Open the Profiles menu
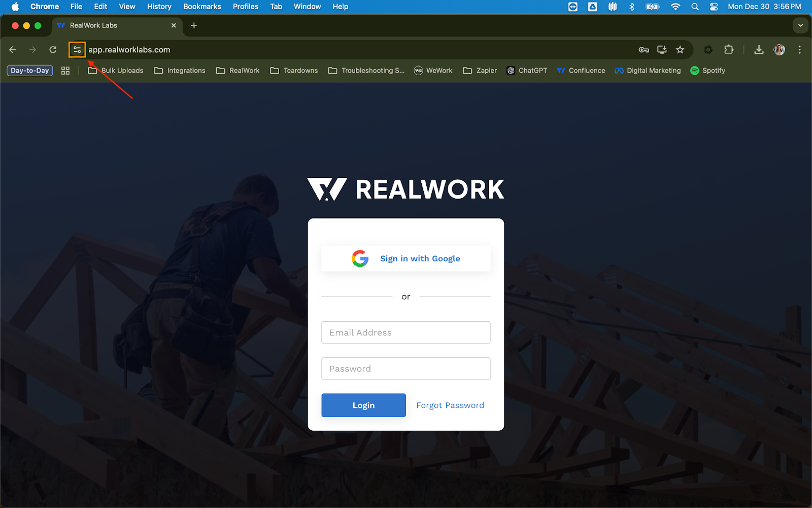The height and width of the screenshot is (508, 812). click(246, 7)
